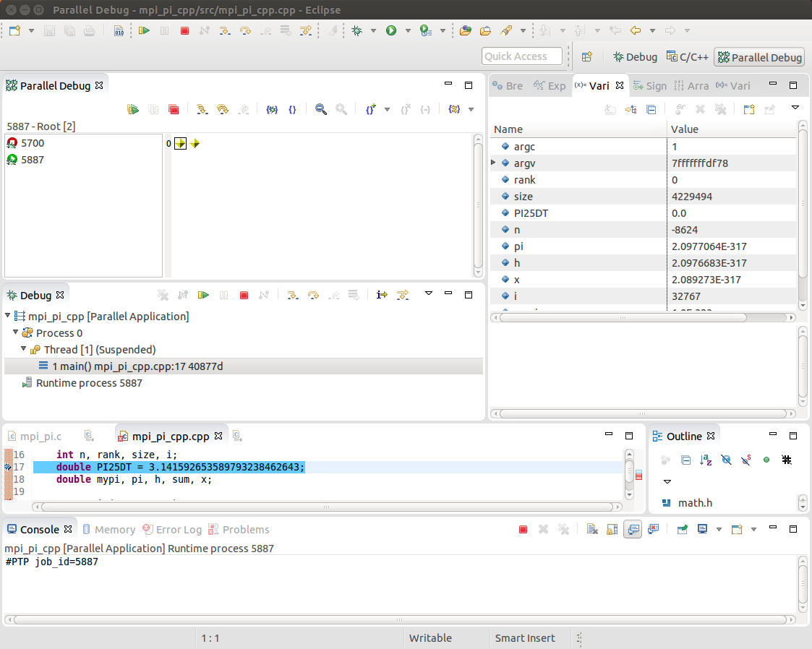Open the New file dropdown arrow
Image resolution: width=812 pixels, height=649 pixels.
32,30
